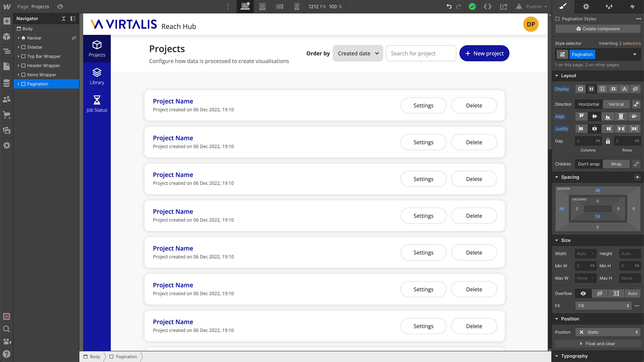Open the Library sidebar item
Image resolution: width=644 pixels, height=362 pixels.
click(x=97, y=76)
